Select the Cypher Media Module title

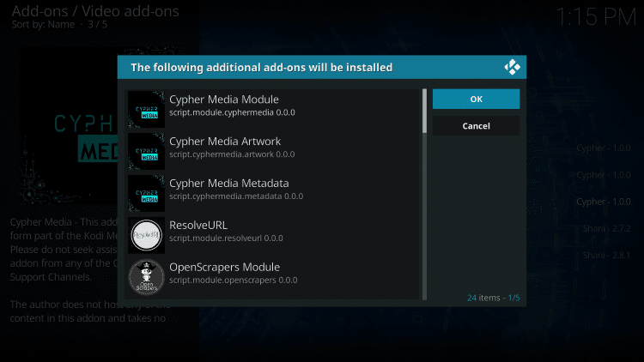click(x=224, y=100)
